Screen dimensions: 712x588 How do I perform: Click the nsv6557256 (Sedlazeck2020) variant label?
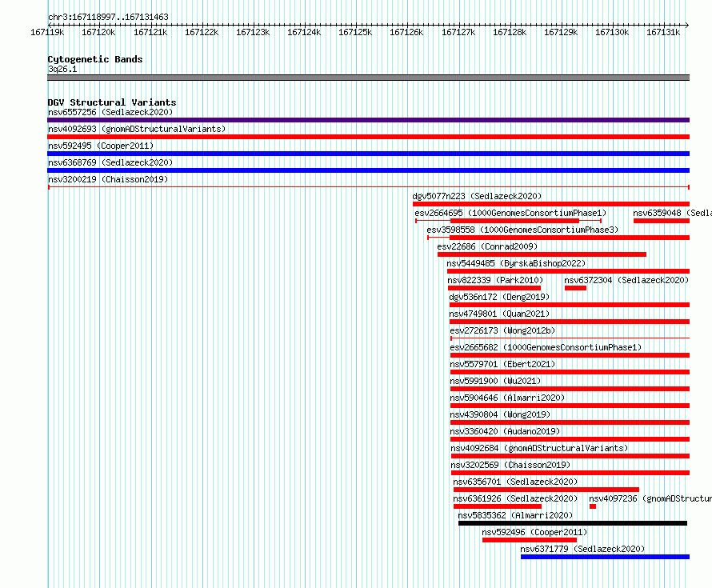point(110,112)
